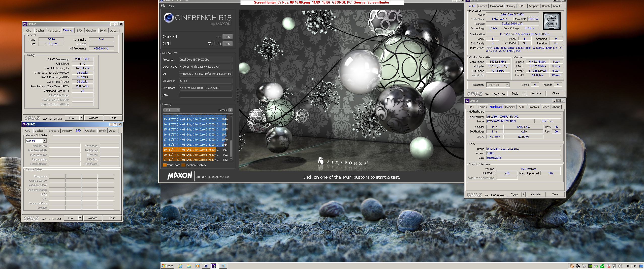The width and height of the screenshot is (644, 269).
Task: Open About tab in CPU-Z Memory window
Action: click(x=114, y=31)
